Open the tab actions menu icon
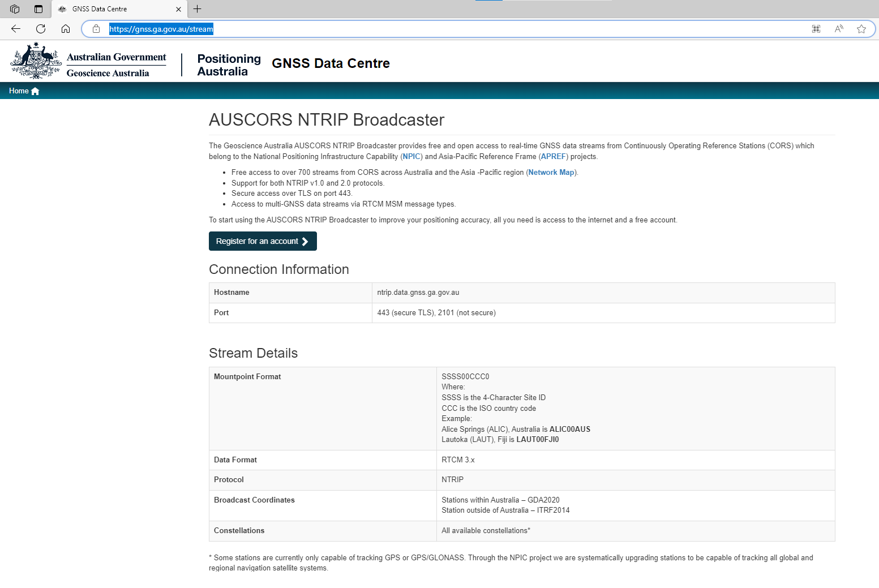879x588 pixels. 38,9
